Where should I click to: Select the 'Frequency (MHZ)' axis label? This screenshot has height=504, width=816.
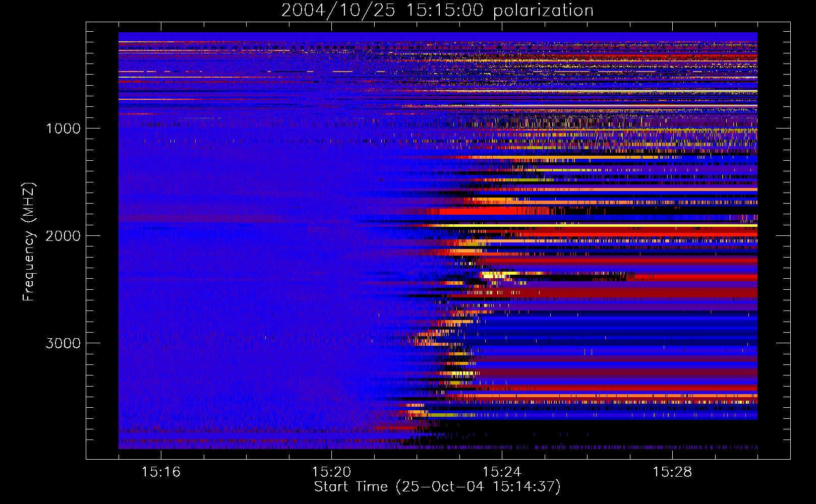click(x=28, y=242)
